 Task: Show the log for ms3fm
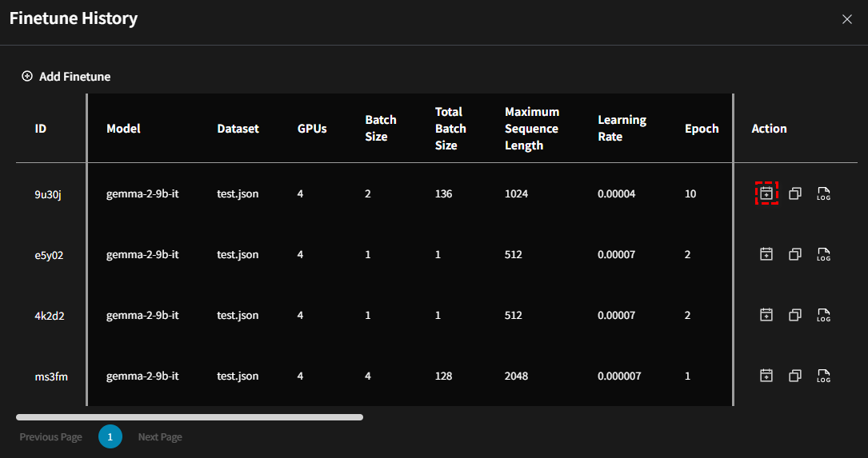[x=823, y=376]
